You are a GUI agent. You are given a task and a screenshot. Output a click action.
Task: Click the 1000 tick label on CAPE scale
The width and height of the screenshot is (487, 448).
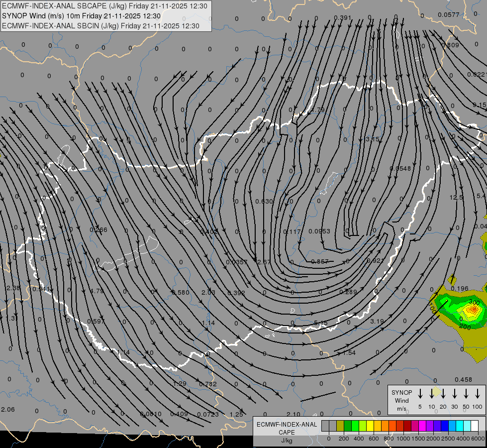click(x=403, y=439)
